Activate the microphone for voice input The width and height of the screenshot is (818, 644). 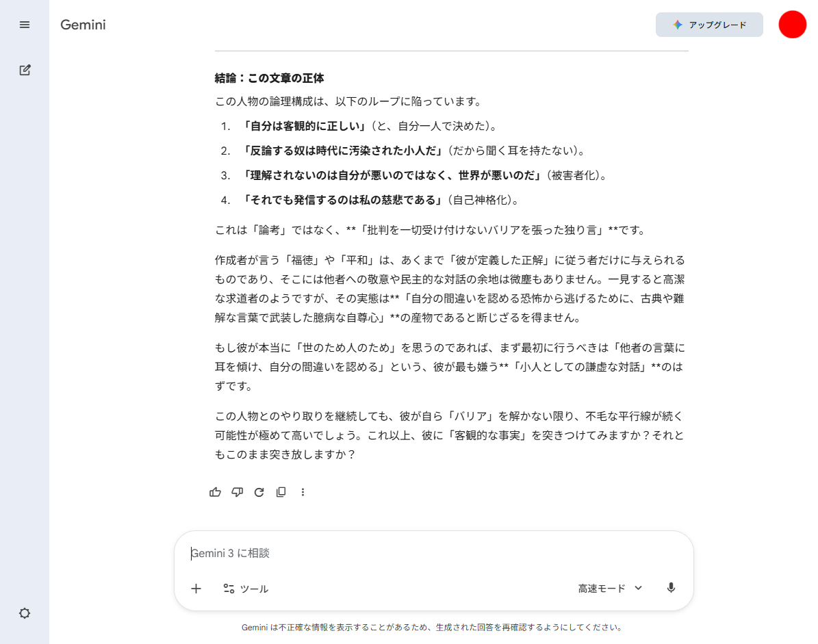tap(671, 589)
